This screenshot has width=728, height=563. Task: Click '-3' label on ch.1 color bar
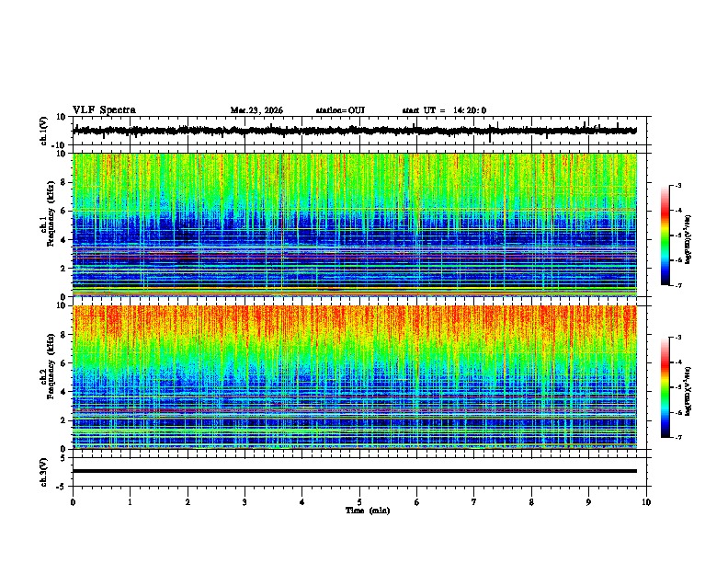[x=677, y=186]
